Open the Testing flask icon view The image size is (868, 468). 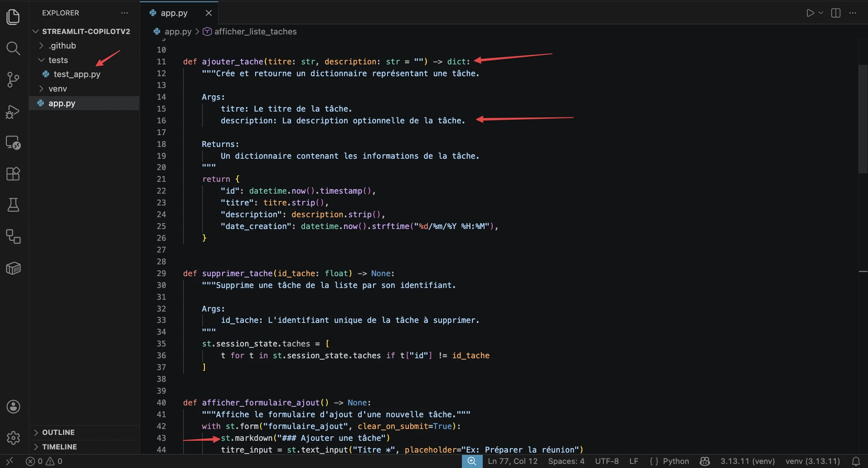tap(13, 205)
